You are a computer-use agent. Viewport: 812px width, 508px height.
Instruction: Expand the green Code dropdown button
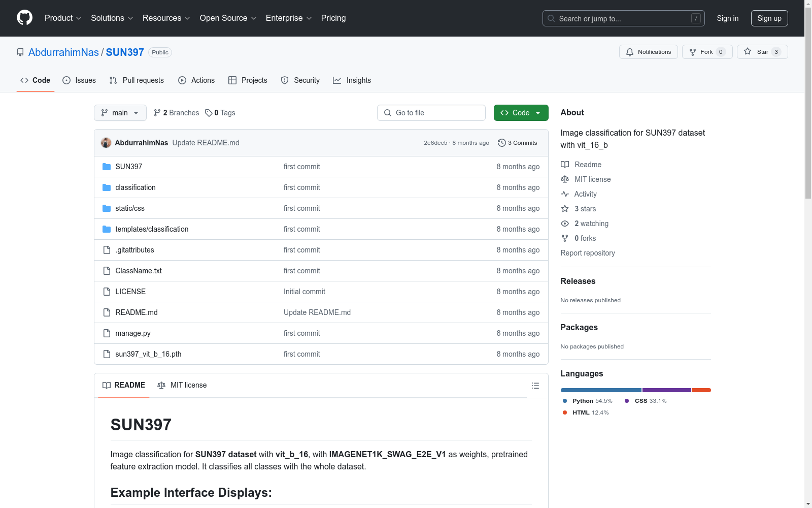coord(521,113)
